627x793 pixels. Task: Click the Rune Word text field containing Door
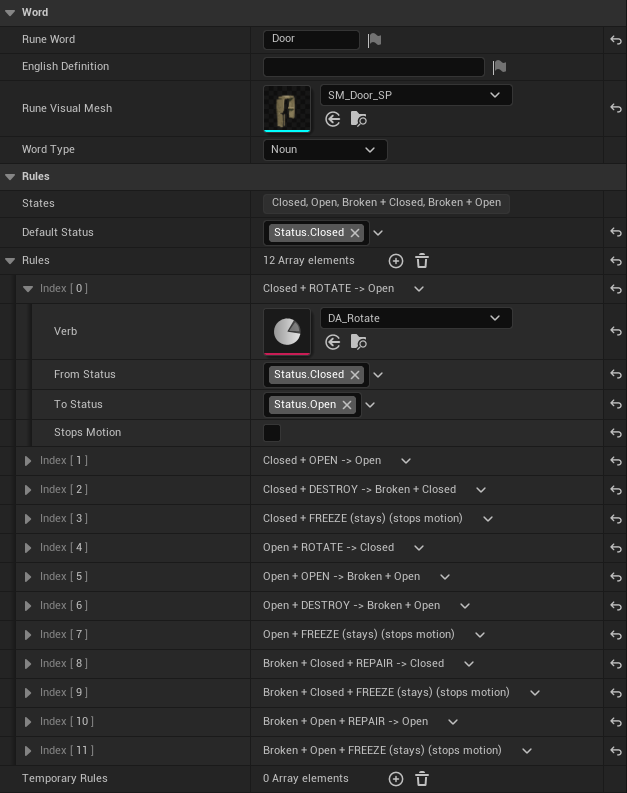click(x=311, y=39)
